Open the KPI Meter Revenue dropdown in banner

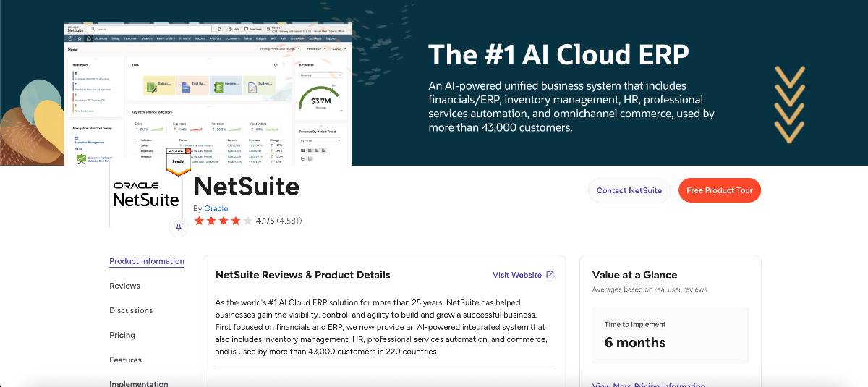tap(321, 75)
